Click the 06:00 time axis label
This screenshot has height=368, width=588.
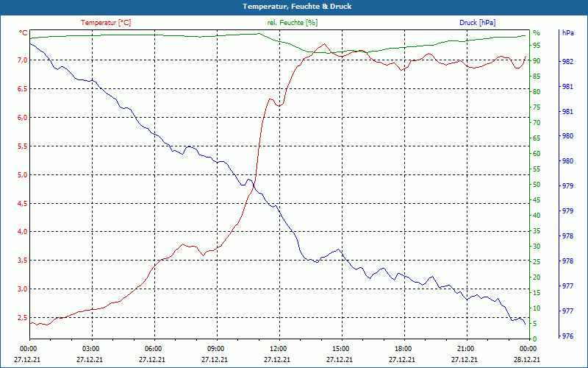(x=153, y=349)
